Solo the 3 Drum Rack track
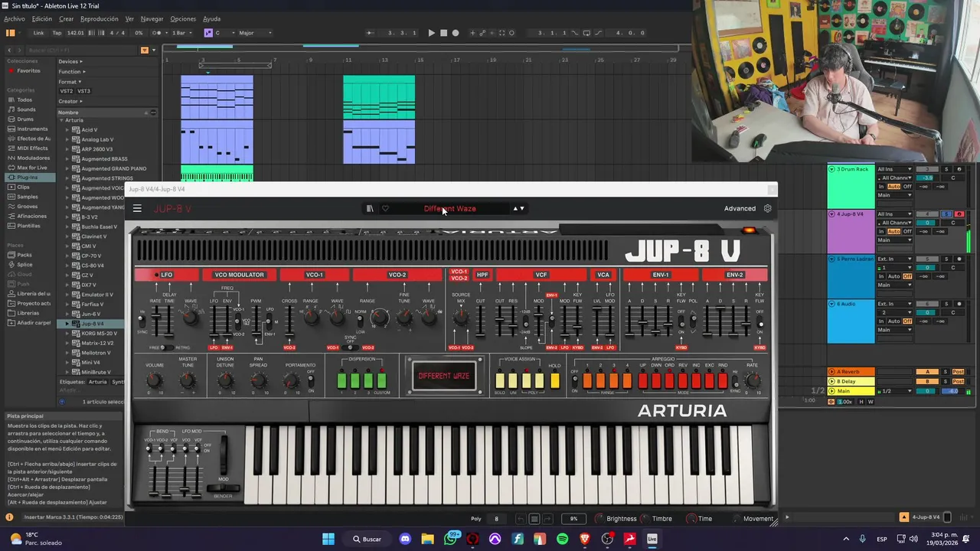Viewport: 980px width, 551px height. (946, 169)
